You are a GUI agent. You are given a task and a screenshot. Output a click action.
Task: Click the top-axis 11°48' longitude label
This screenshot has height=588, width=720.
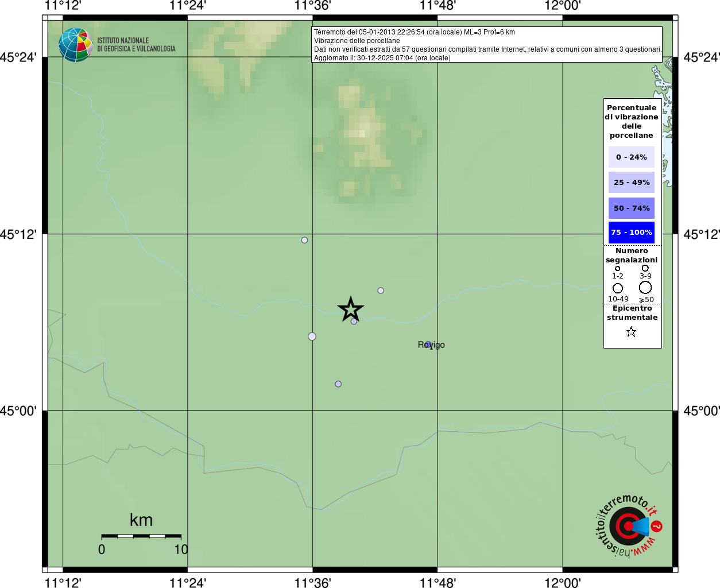[438, 6]
